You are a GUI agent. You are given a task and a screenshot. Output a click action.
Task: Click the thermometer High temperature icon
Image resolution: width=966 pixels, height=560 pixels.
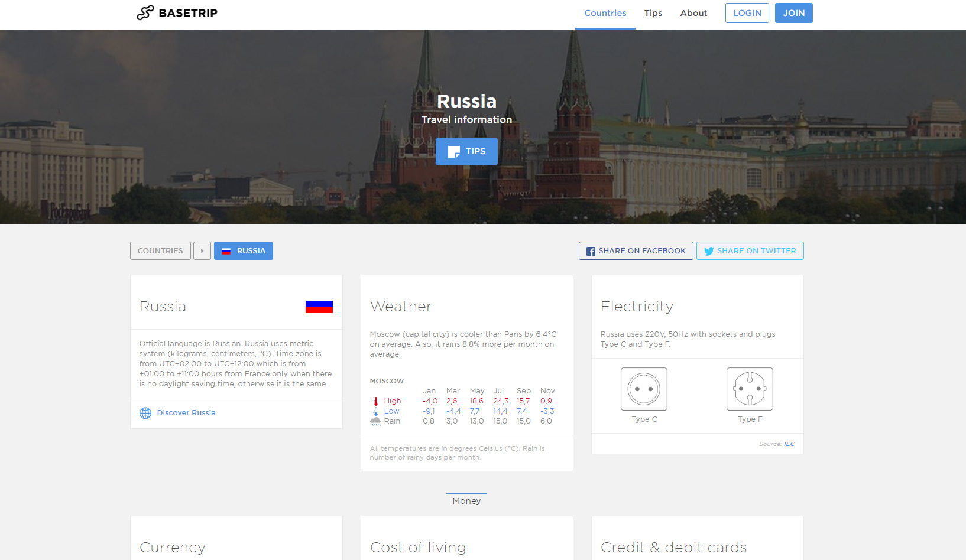tap(375, 401)
